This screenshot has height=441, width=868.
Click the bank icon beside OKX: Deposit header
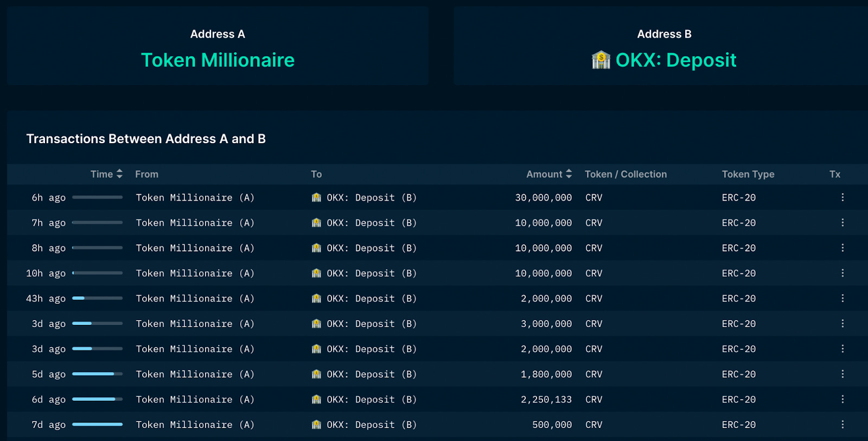click(601, 60)
